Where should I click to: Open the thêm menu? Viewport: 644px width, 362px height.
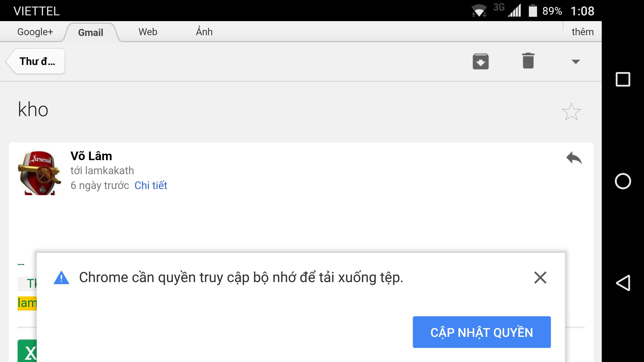pos(583,32)
